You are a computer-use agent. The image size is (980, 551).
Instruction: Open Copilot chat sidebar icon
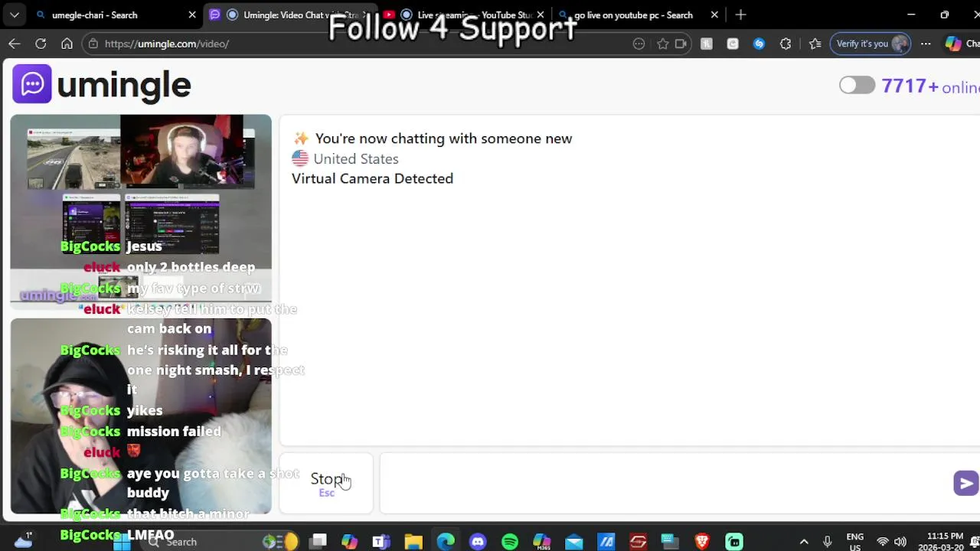pos(953,44)
